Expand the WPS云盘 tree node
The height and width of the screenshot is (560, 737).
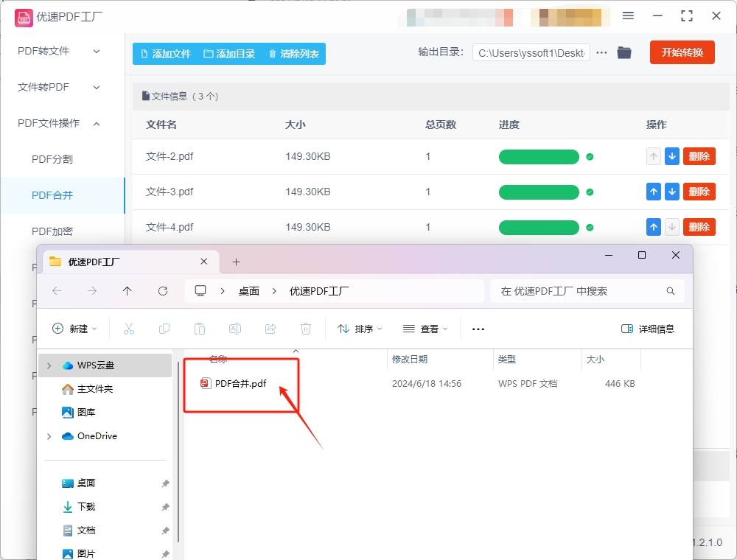click(x=49, y=365)
